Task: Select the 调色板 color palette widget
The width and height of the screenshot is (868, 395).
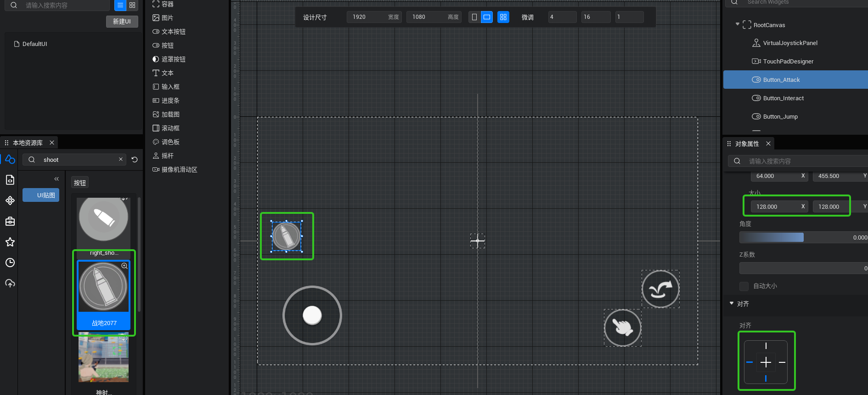Action: [x=166, y=142]
